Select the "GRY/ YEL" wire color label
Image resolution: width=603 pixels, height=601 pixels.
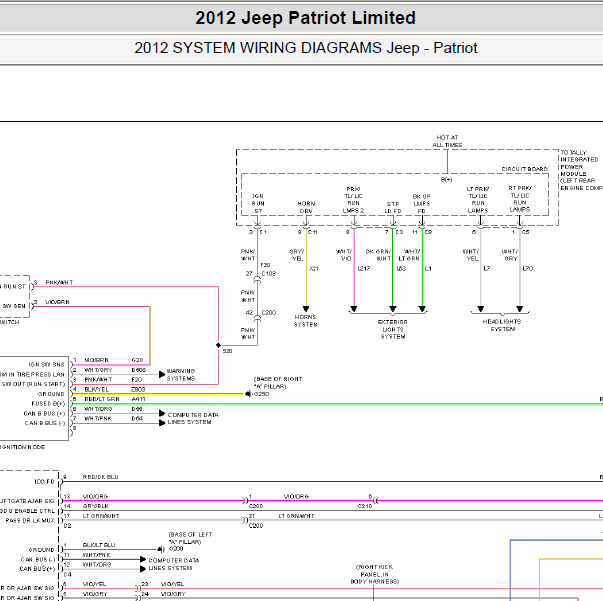[x=297, y=255]
